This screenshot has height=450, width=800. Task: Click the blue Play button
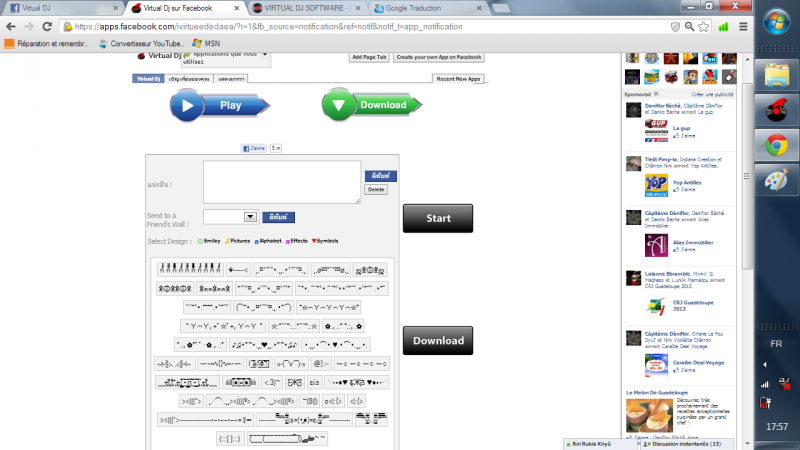219,105
